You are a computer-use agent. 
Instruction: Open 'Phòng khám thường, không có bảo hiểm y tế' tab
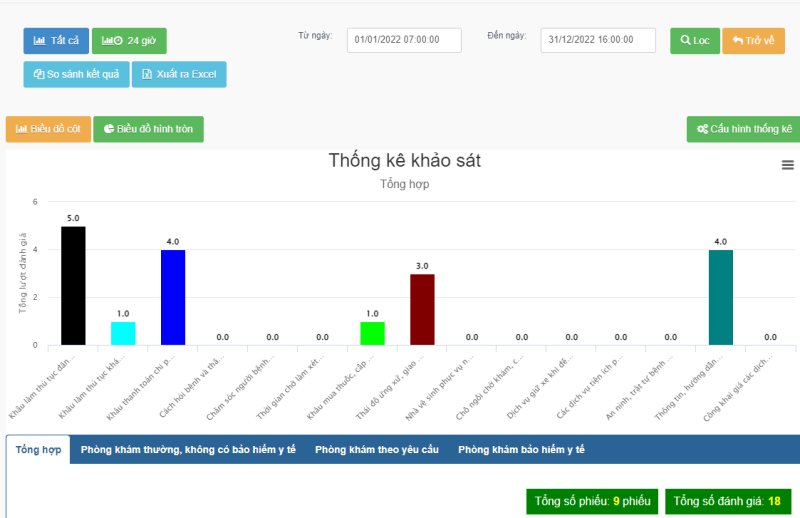click(188, 450)
